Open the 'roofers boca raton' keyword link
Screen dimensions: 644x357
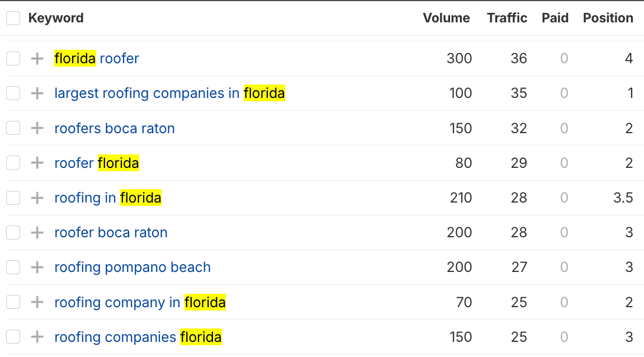[x=114, y=128]
